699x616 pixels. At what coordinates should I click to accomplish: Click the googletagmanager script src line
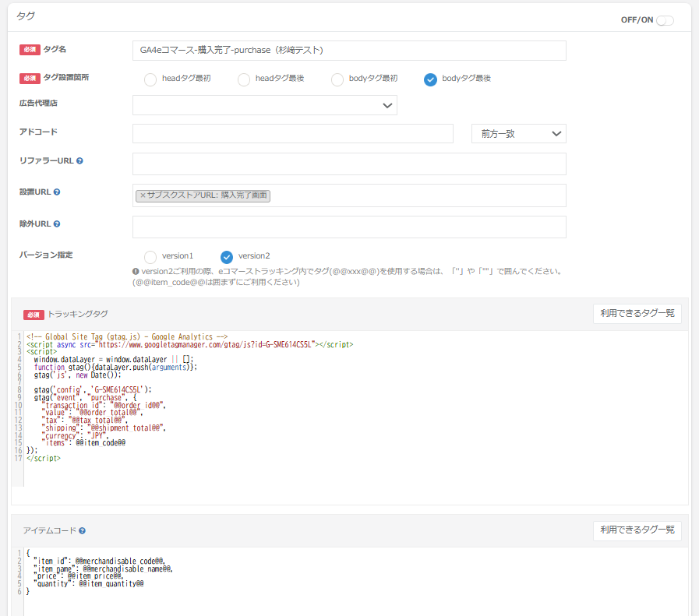pos(190,344)
